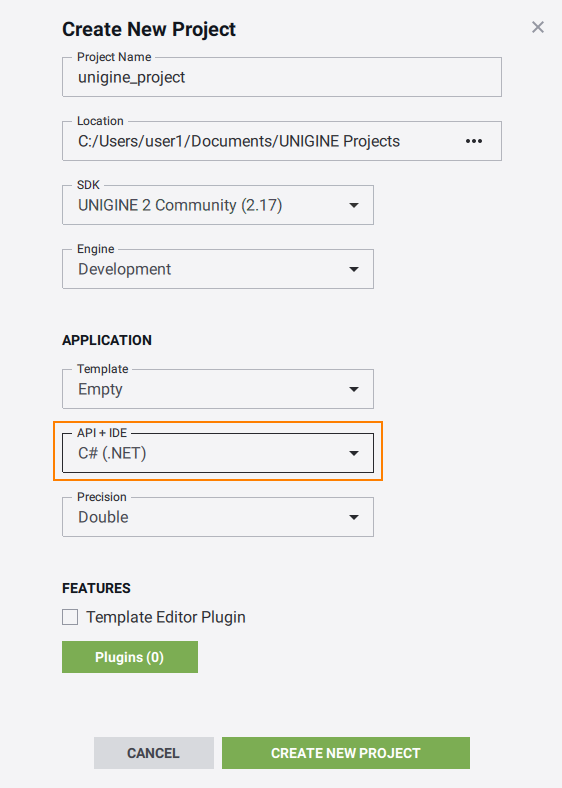Click the API + IDE dropdown arrow

point(354,453)
